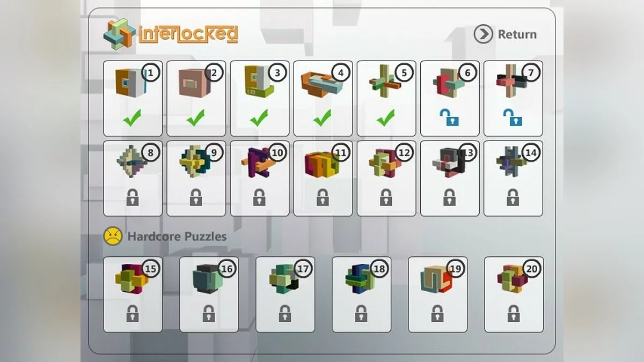Image resolution: width=644 pixels, height=362 pixels.
Task: Click the Interlocked logo icon
Action: tap(120, 34)
